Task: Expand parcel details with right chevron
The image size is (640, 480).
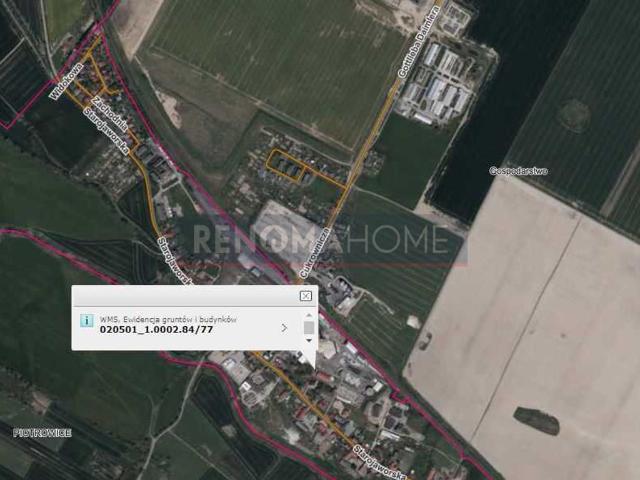Action: coord(284,328)
